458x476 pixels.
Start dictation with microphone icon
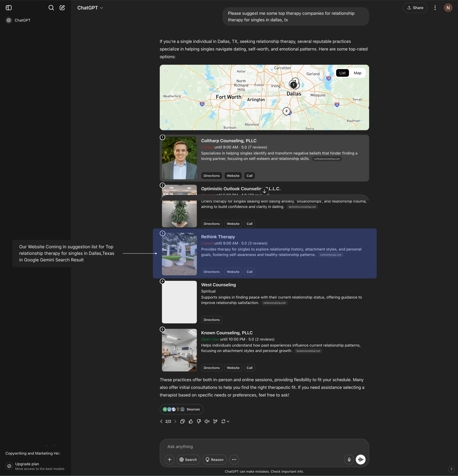[349, 460]
